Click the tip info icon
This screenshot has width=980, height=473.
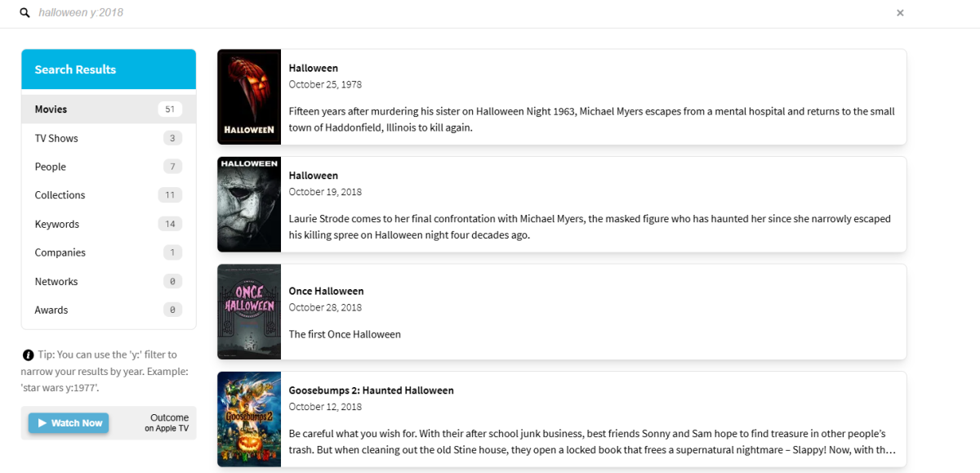click(x=29, y=355)
